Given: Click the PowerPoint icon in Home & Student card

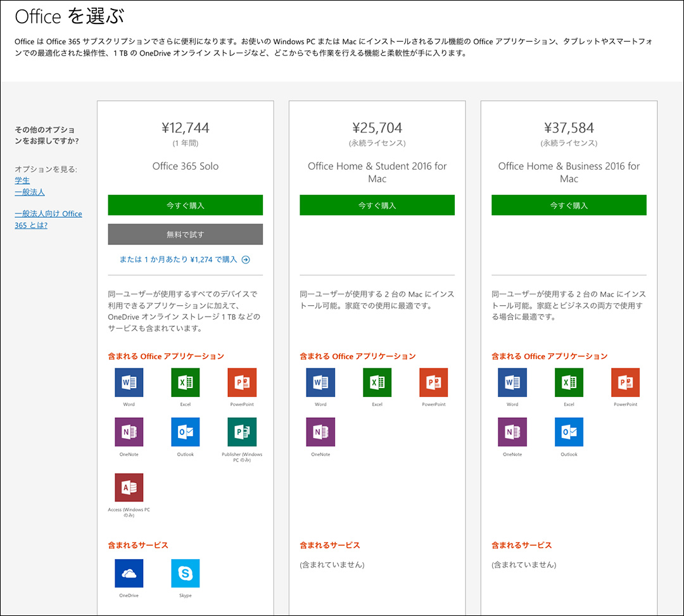Looking at the screenshot, I should (434, 382).
